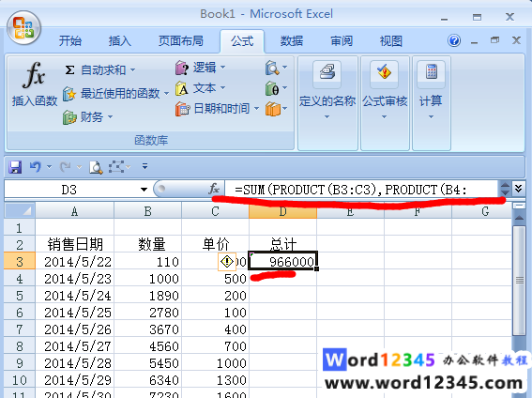Select quantity cell 1890
This screenshot has width=532, height=398.
[147, 295]
